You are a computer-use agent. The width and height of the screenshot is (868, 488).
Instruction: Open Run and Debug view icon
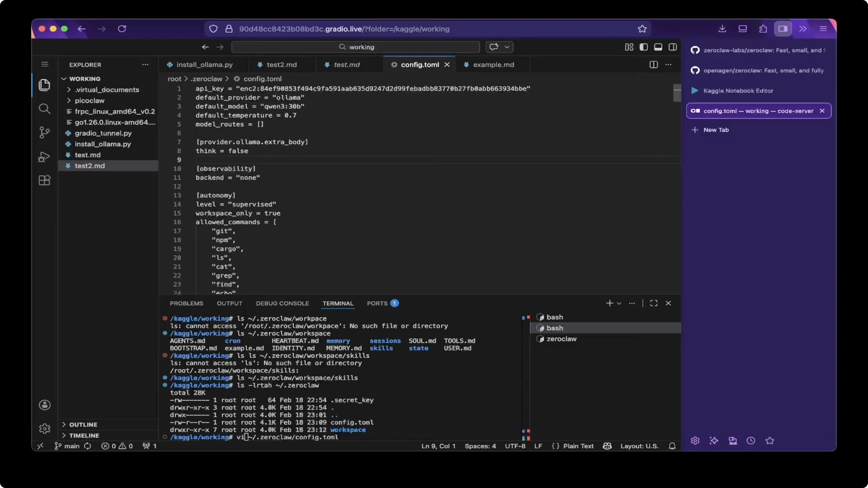tap(44, 157)
